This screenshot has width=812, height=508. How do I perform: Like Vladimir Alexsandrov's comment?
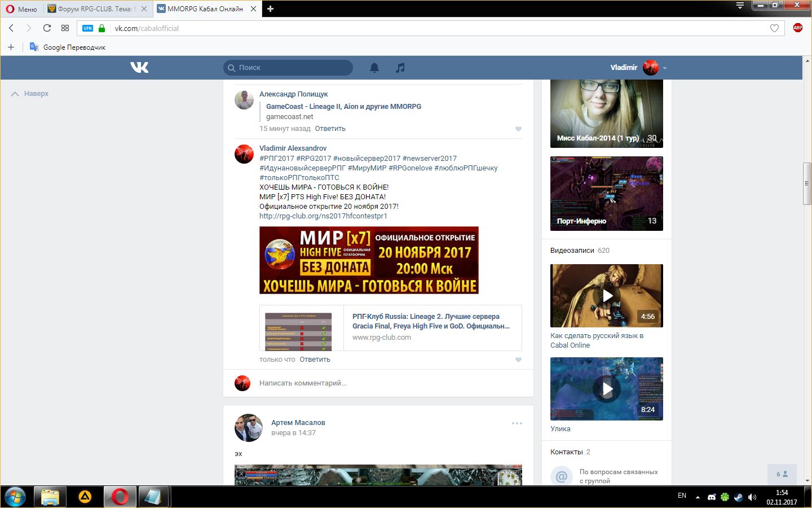pyautogui.click(x=518, y=360)
